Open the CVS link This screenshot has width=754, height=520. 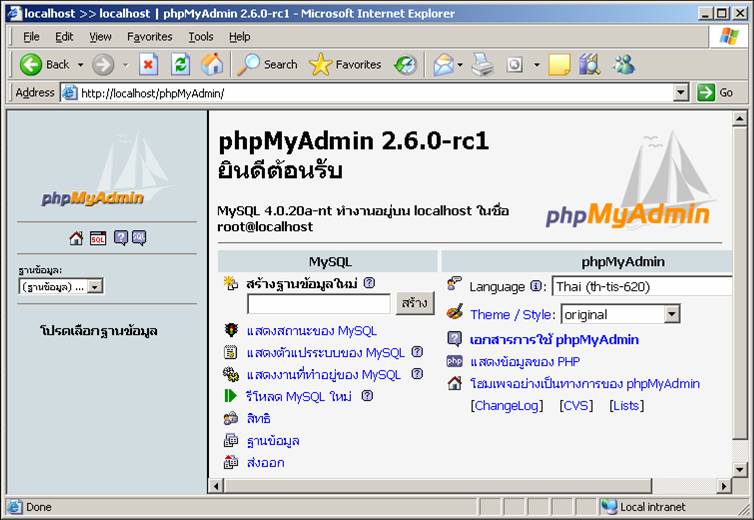pyautogui.click(x=576, y=406)
